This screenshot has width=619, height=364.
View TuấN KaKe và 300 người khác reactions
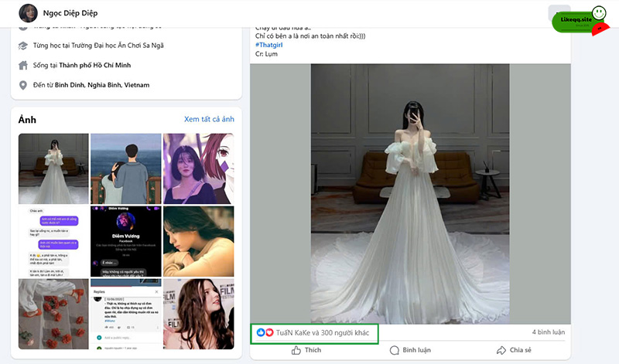click(323, 333)
